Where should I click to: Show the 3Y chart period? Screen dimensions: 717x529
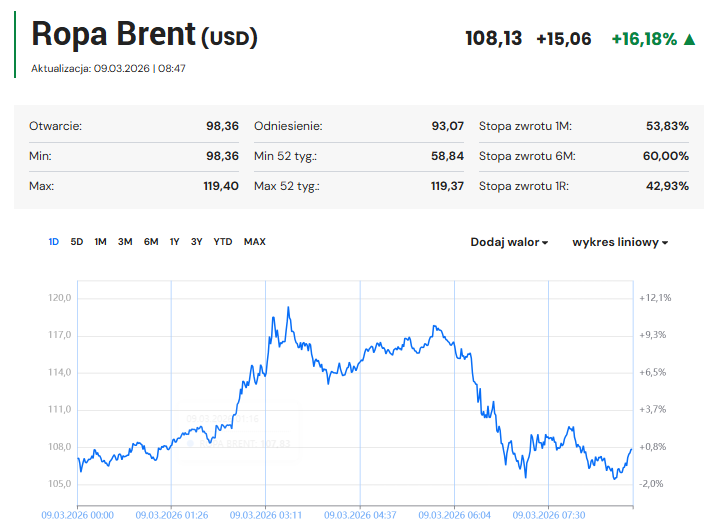(x=197, y=241)
